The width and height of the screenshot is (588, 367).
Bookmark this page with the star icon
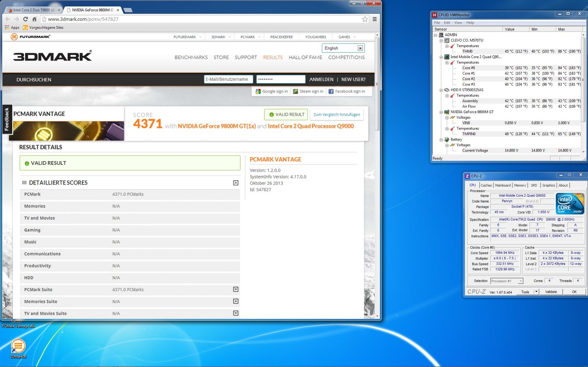click(x=365, y=19)
